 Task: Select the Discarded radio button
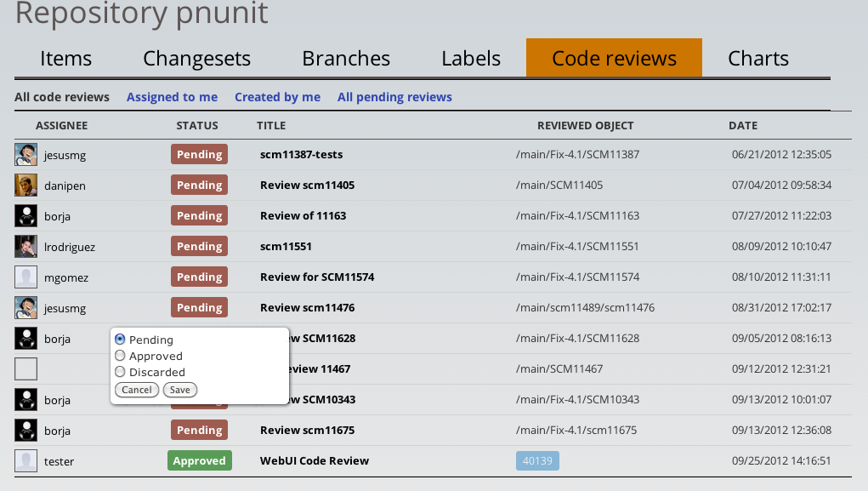tap(121, 372)
